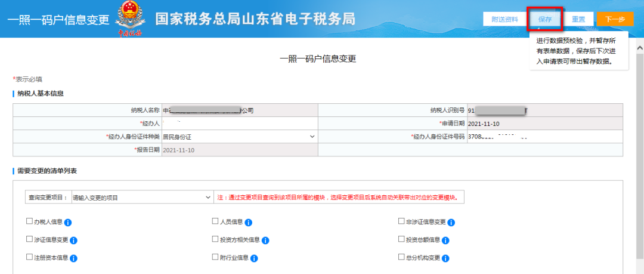
Task: Tick the 人员信息 checkbox
Action: click(x=215, y=221)
